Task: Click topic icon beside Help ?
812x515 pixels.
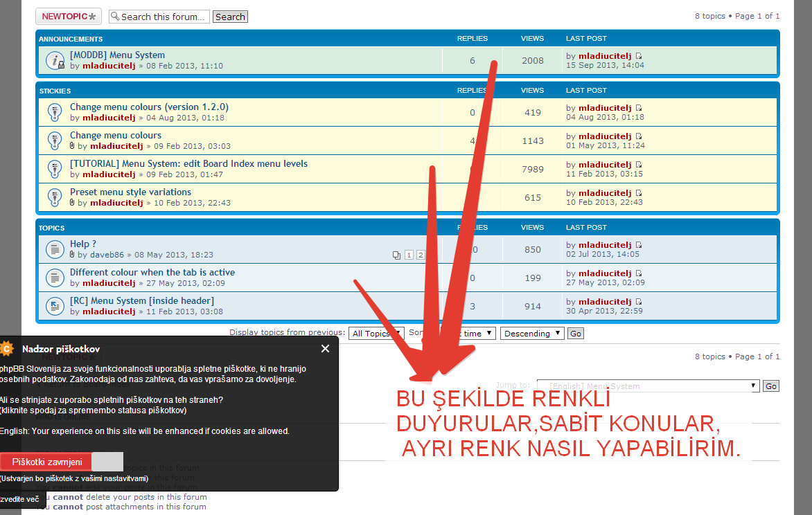Action: [x=54, y=249]
